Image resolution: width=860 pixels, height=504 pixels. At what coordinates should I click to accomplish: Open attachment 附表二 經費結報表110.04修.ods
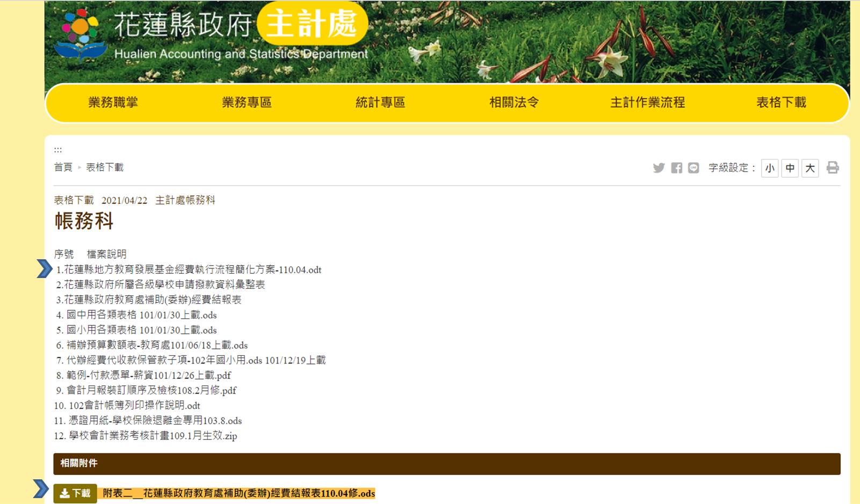[x=239, y=493]
